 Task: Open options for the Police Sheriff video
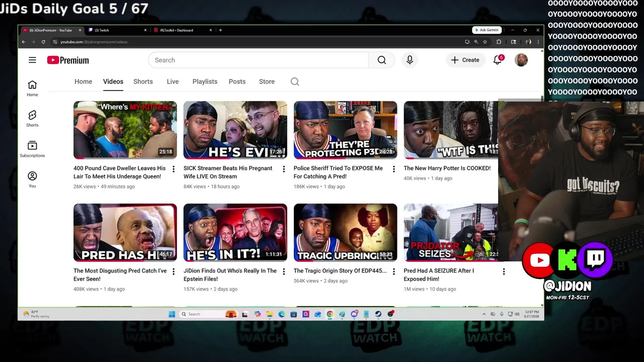(394, 169)
